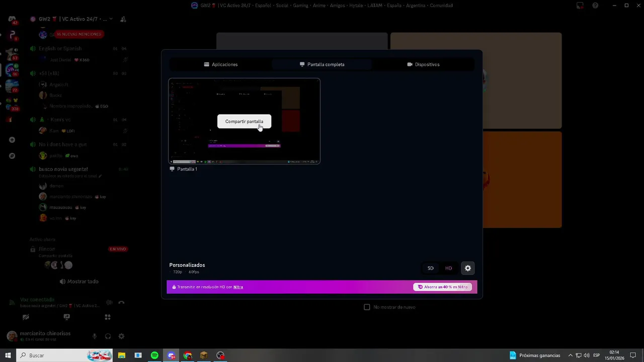
Task: Click the Compartir pantalla button
Action: coord(244,121)
